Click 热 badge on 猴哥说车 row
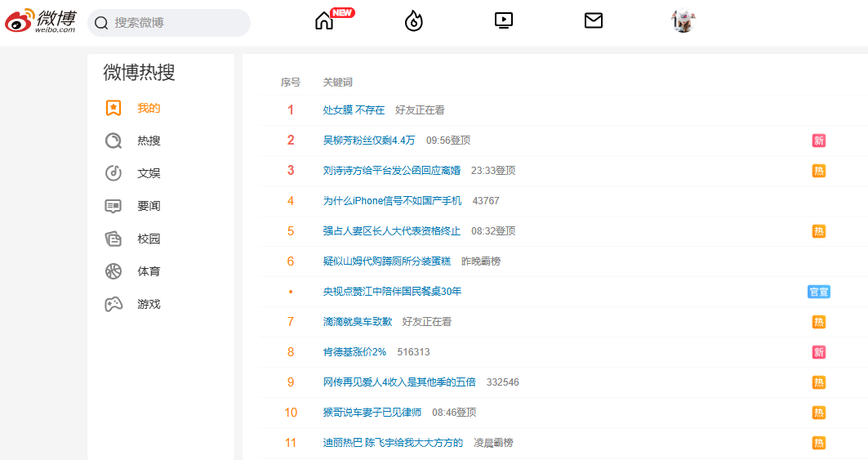This screenshot has height=460, width=868. click(819, 413)
